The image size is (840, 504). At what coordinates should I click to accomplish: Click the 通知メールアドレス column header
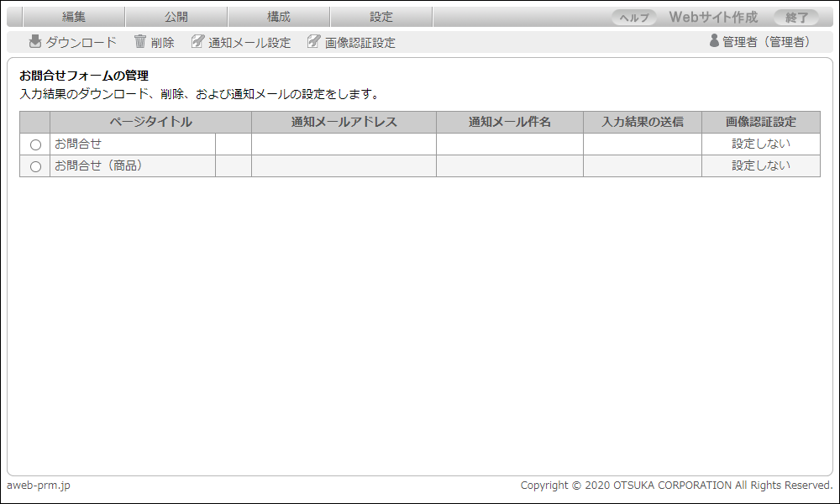(344, 122)
